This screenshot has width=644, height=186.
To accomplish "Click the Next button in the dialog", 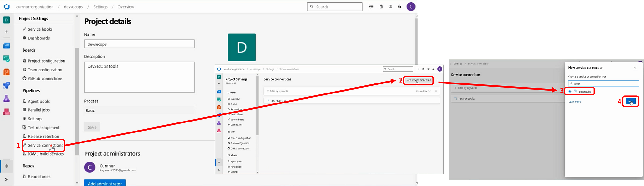I will click(630, 101).
